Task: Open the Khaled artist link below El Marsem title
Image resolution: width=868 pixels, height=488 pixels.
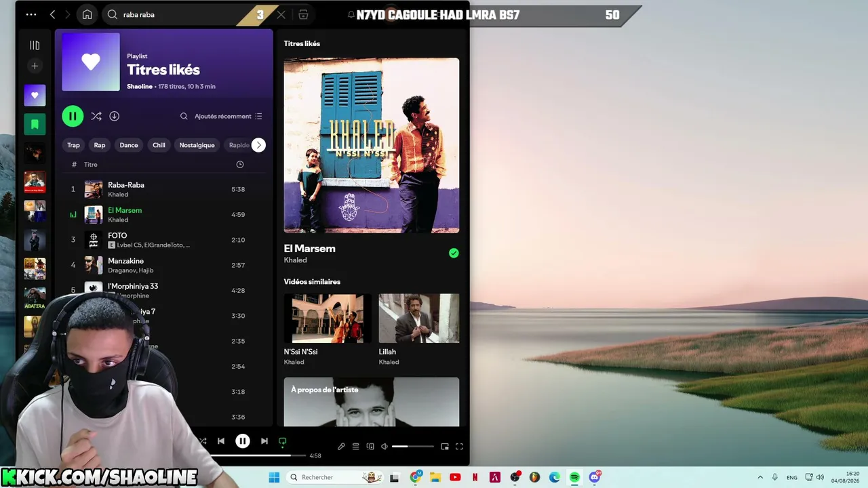Action: coord(296,260)
